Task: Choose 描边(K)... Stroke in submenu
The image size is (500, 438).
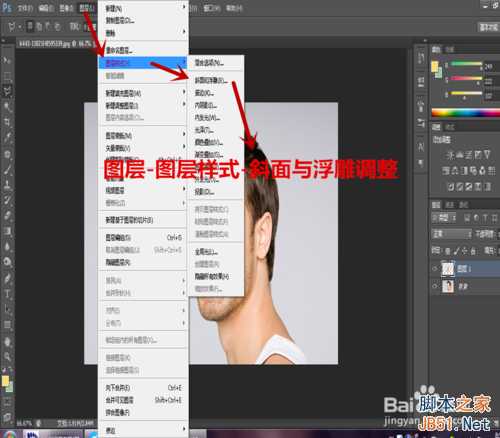Action: coord(216,93)
